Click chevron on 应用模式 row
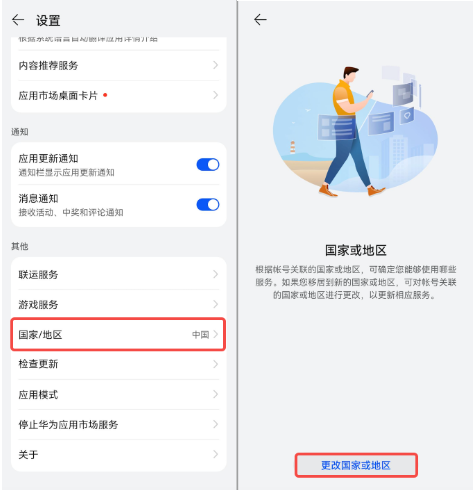 pos(216,394)
